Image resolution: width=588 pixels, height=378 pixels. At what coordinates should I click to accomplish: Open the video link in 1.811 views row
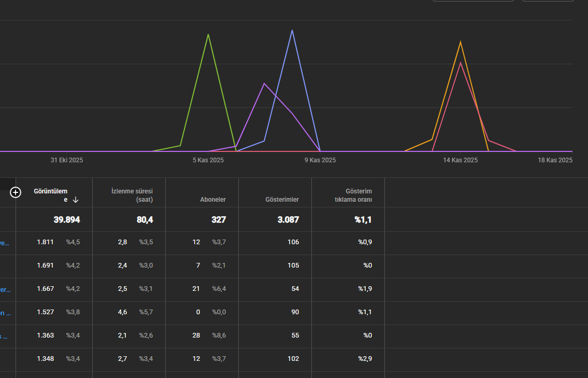(x=5, y=243)
